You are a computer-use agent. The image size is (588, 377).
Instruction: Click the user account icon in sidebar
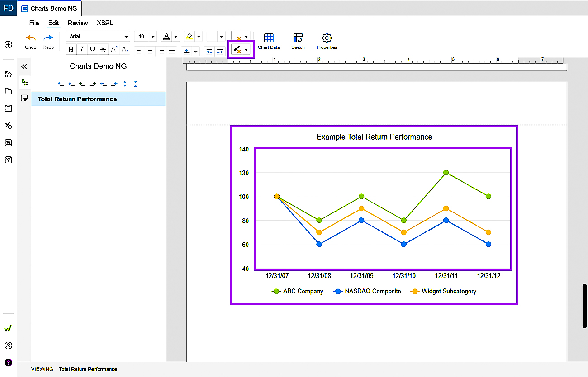[x=8, y=345]
